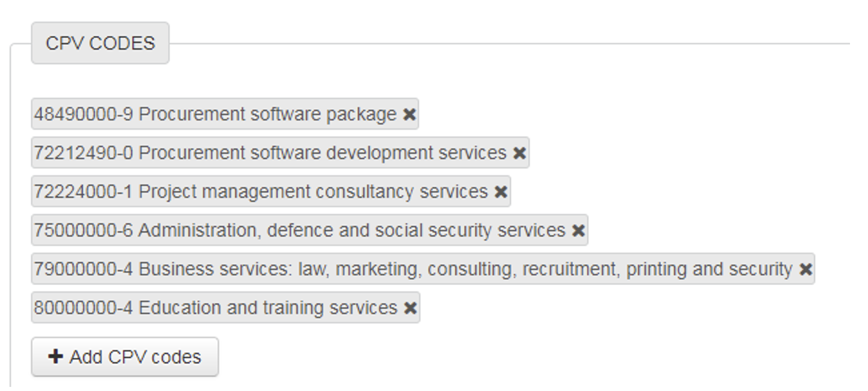
Task: Click the code number 72212490-0
Action: tap(83, 153)
